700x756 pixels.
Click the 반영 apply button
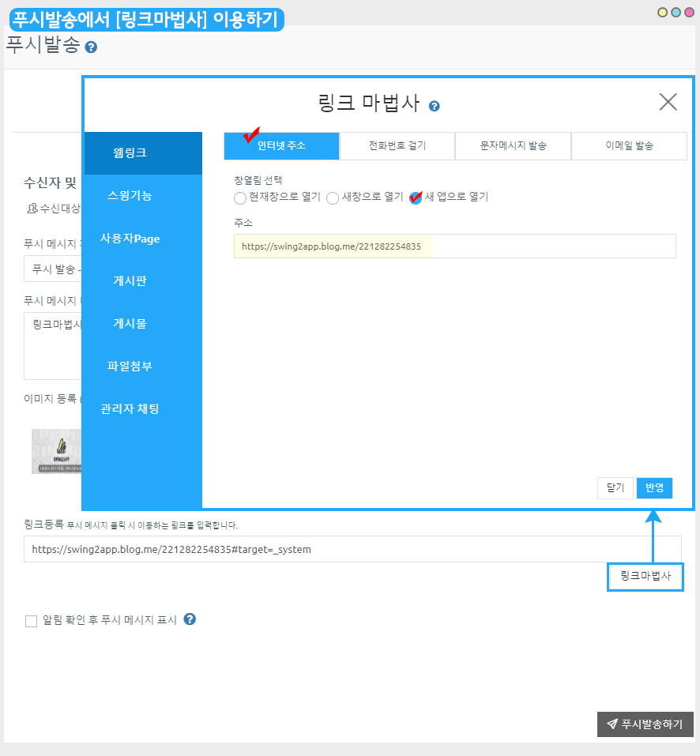point(654,488)
